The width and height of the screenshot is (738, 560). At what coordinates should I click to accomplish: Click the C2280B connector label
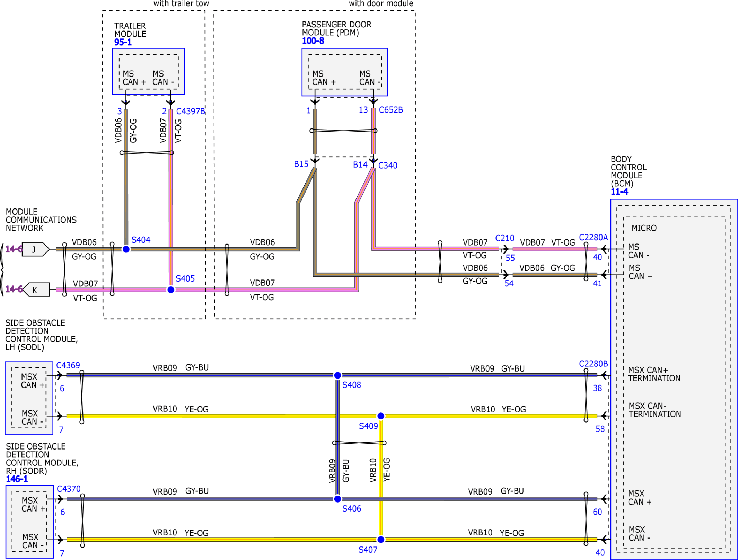(593, 364)
